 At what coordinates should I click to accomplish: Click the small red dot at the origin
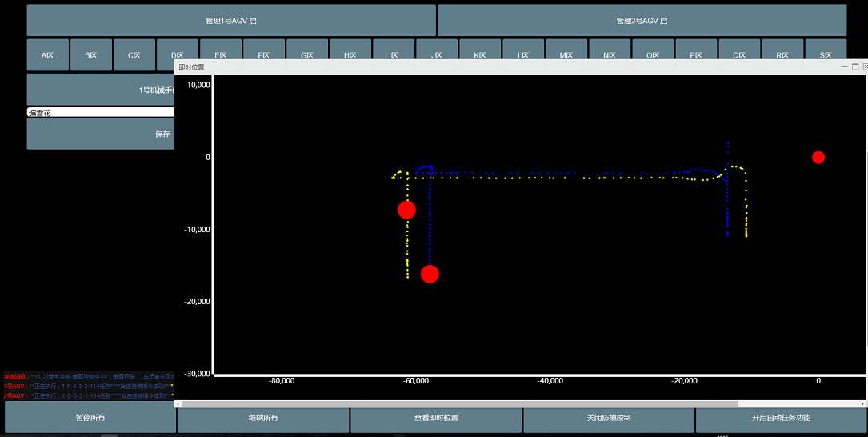click(x=818, y=157)
